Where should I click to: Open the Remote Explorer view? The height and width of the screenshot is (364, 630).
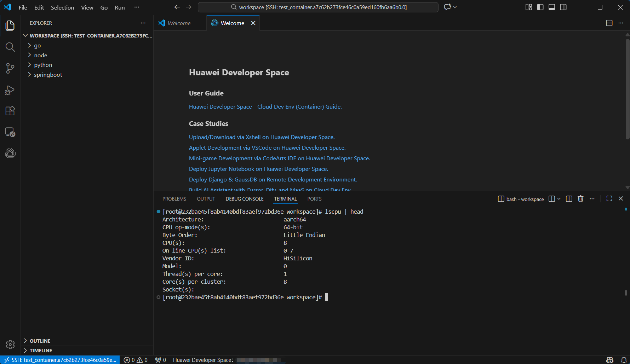[10, 132]
